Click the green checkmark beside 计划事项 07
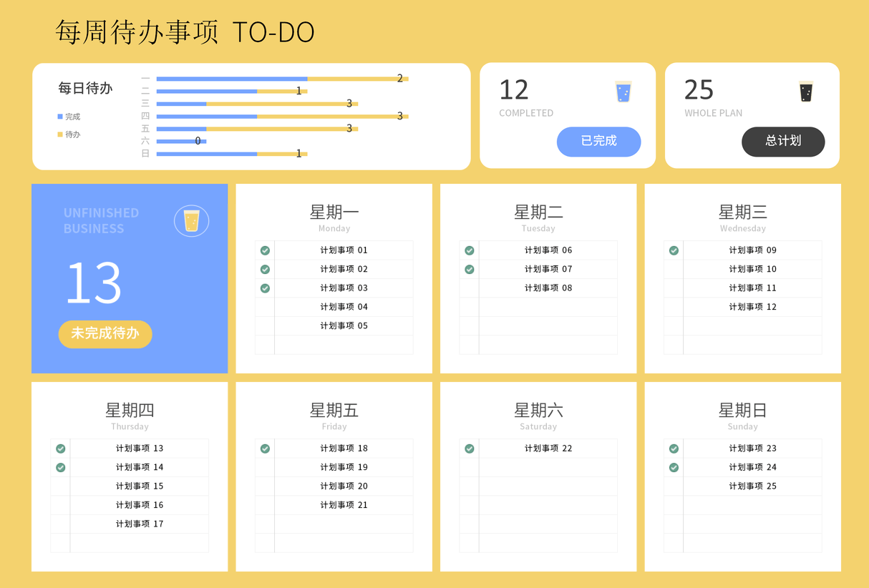 (x=469, y=269)
